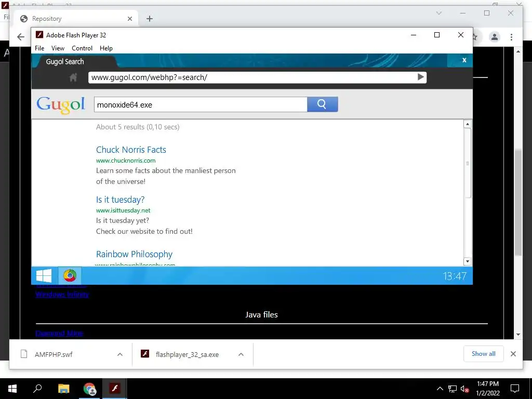Click the 'About 5 results' text
Image resolution: width=532 pixels, height=399 pixels.
pos(137,127)
